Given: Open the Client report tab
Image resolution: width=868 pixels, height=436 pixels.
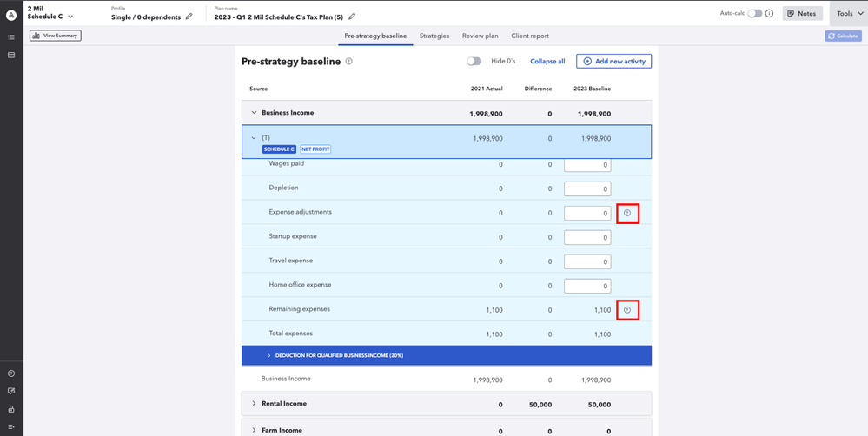Looking at the screenshot, I should coord(529,36).
